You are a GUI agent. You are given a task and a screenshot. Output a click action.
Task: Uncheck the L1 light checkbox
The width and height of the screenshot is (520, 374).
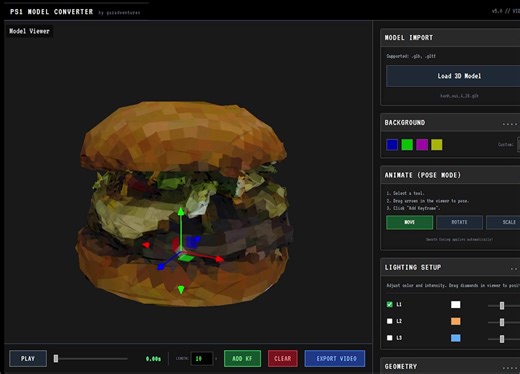(390, 304)
